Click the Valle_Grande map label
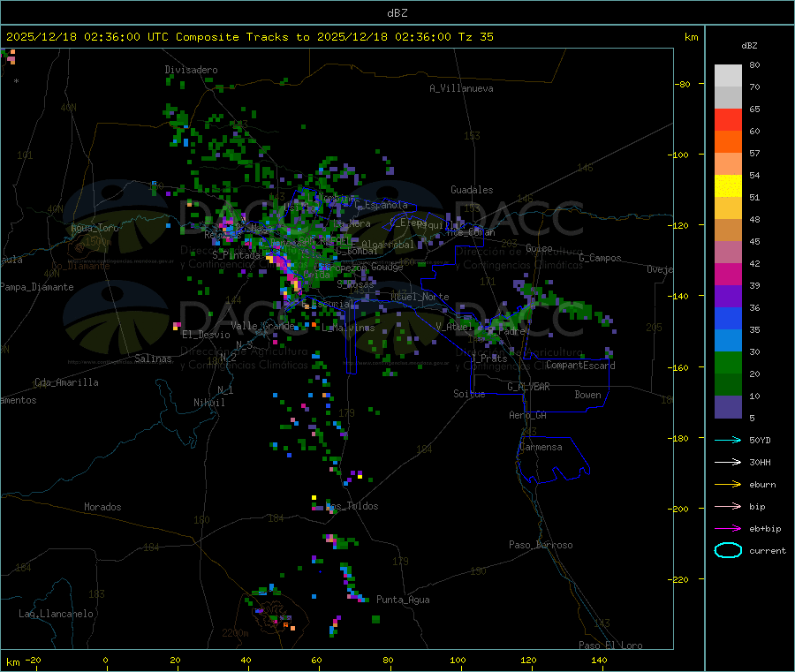Viewport: 795px width, 672px height. pyautogui.click(x=262, y=326)
